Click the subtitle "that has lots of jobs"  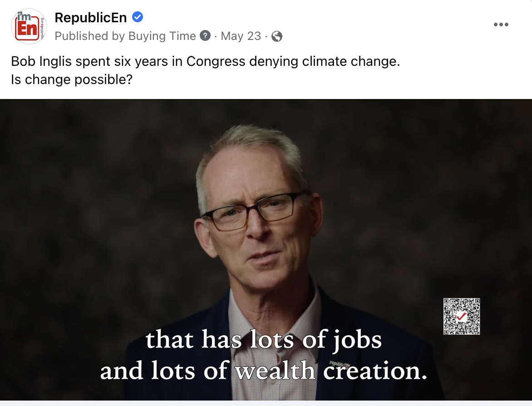(x=264, y=339)
